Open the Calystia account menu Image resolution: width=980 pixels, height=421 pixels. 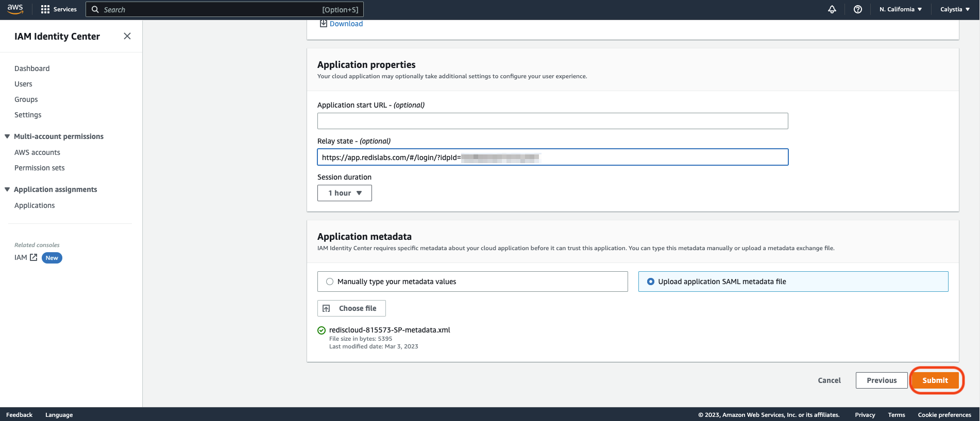click(x=955, y=9)
